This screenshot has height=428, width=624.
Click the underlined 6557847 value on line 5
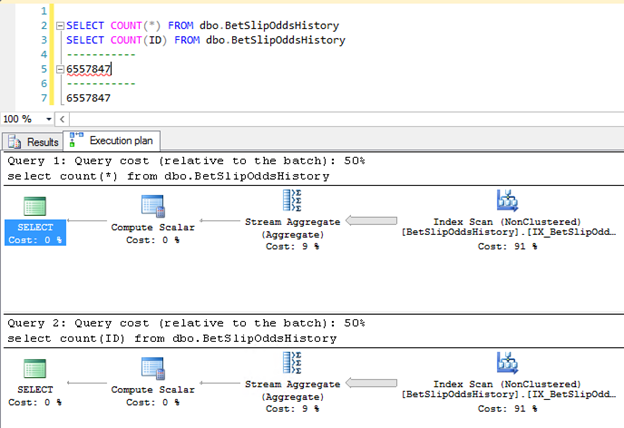tap(89, 69)
